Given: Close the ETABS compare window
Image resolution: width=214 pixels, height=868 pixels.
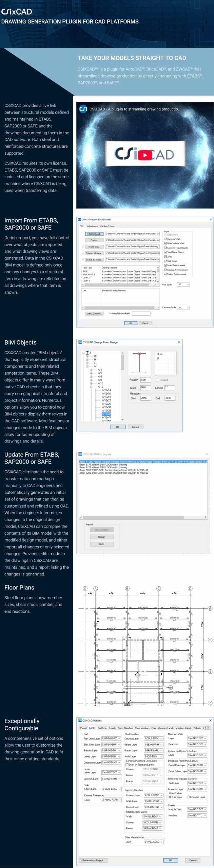Looking at the screenshot, I should coord(207,454).
